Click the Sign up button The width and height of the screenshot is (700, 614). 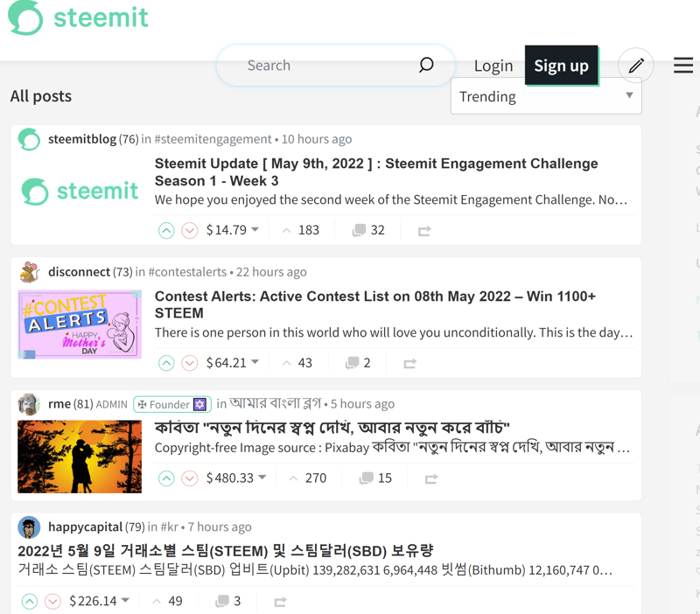[x=561, y=66]
